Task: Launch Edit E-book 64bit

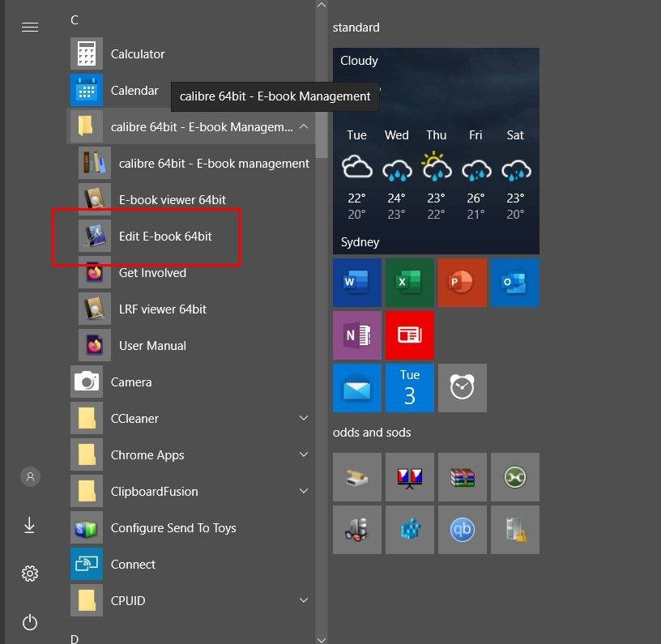Action: click(194, 236)
